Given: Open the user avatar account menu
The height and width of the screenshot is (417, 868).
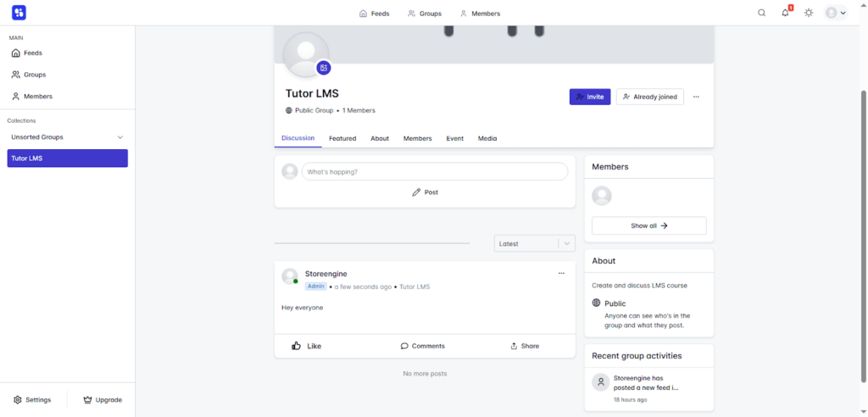Looking at the screenshot, I should tap(836, 13).
